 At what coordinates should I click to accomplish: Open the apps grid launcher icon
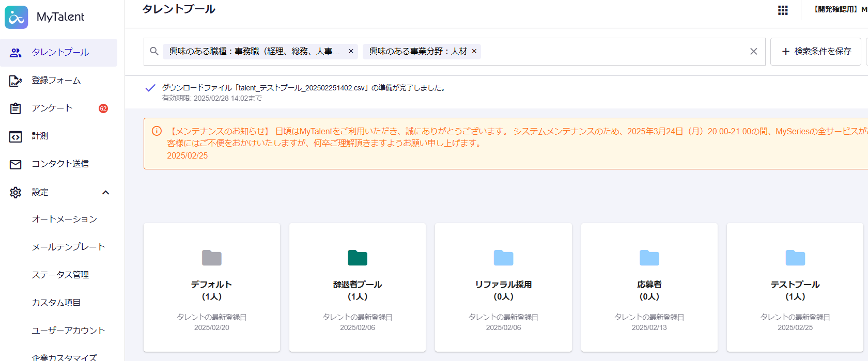783,10
